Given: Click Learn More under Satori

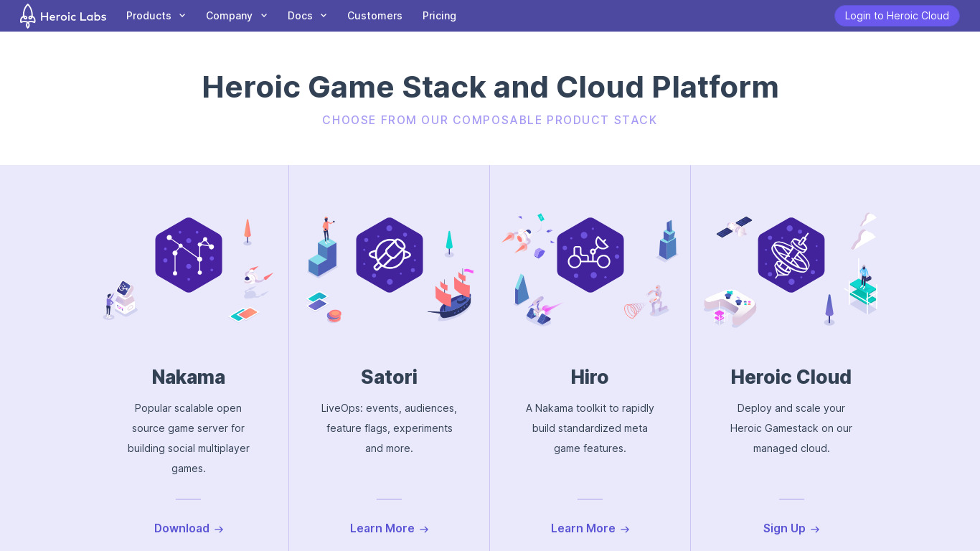Looking at the screenshot, I should pyautogui.click(x=390, y=529).
